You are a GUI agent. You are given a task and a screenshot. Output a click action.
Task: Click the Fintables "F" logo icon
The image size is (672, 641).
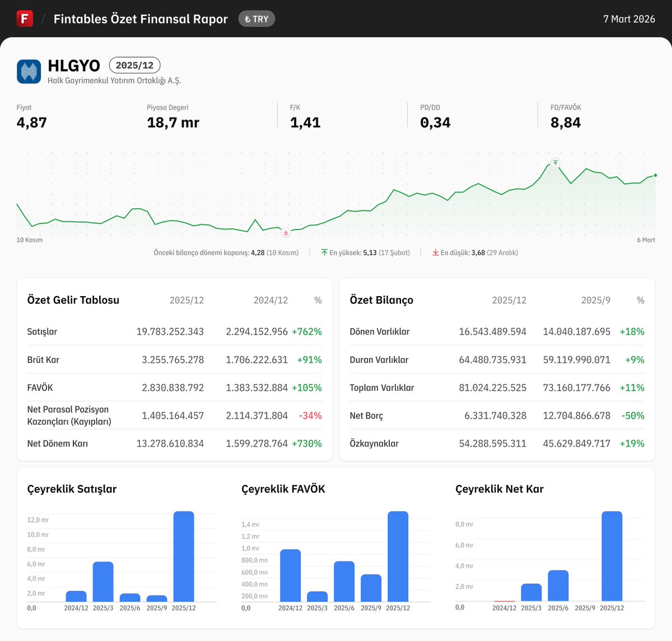[x=25, y=18]
